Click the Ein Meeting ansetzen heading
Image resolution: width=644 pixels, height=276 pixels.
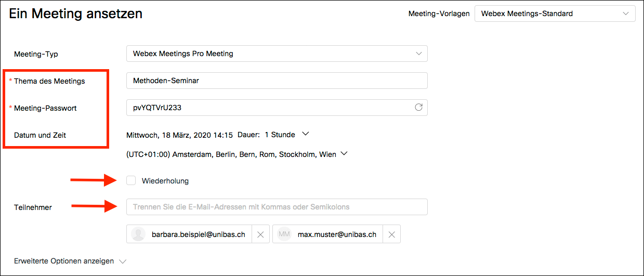tap(76, 14)
